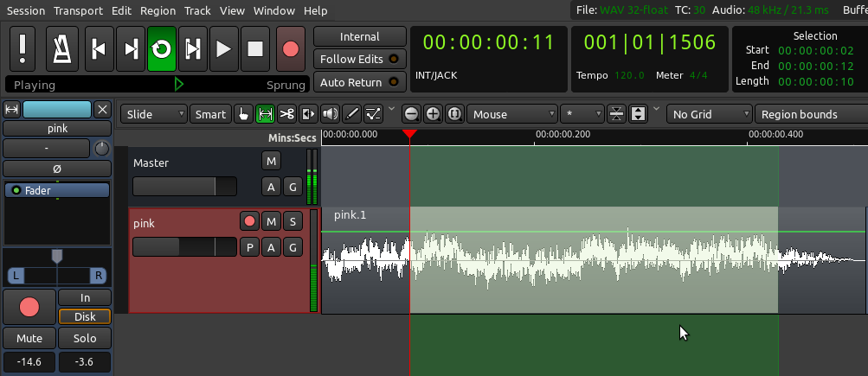This screenshot has height=376, width=868.
Task: Zoom out the timeline
Action: 411,114
